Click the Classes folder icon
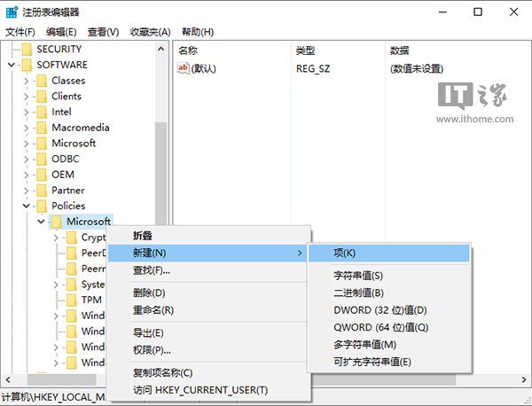532x406 pixels. pos(42,81)
